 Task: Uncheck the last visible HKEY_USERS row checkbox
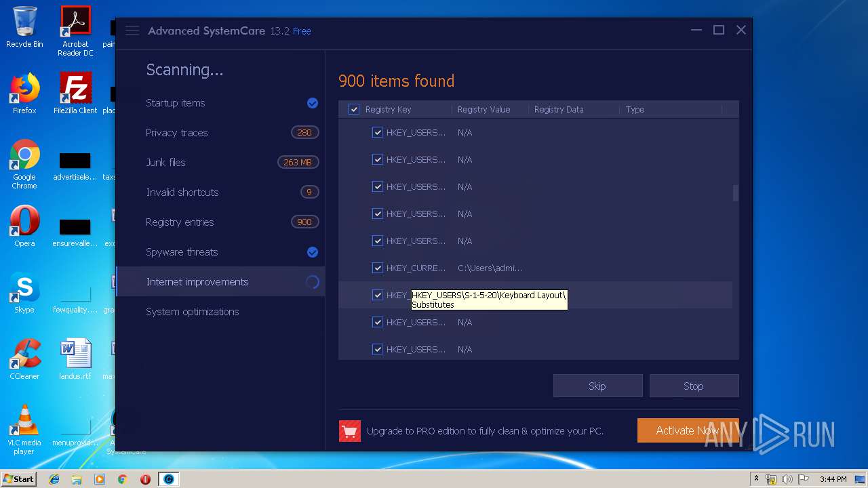point(378,350)
